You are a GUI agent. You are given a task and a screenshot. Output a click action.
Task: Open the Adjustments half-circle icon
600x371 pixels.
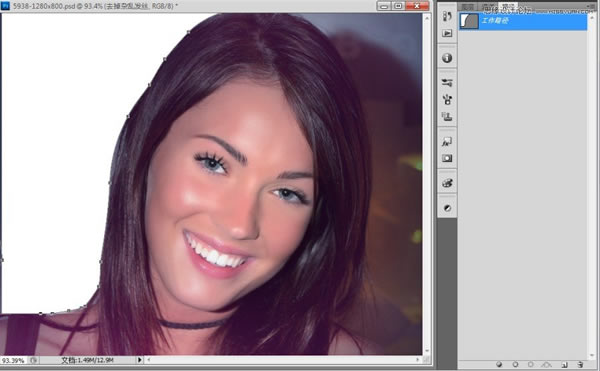(447, 208)
